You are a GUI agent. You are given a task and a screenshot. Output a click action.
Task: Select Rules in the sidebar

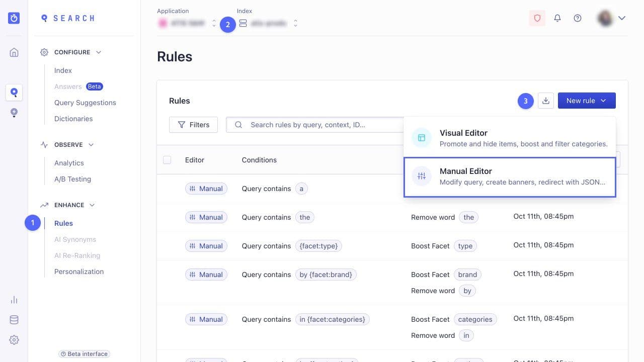(63, 223)
